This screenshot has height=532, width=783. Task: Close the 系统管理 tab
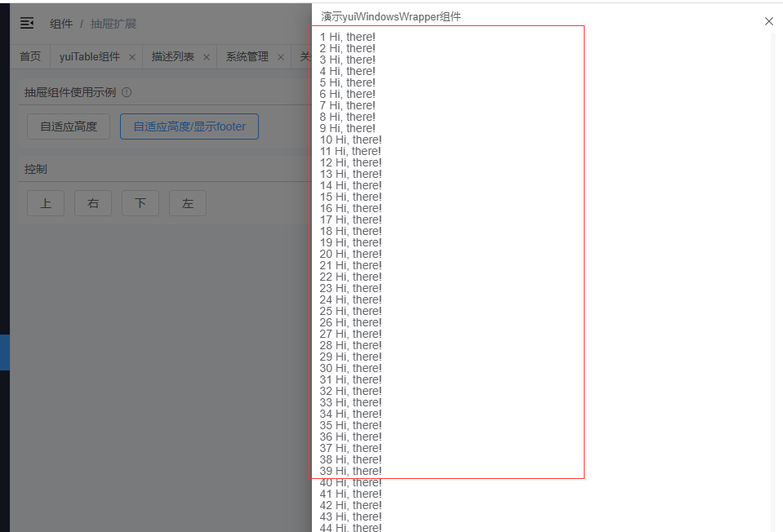[x=280, y=58]
